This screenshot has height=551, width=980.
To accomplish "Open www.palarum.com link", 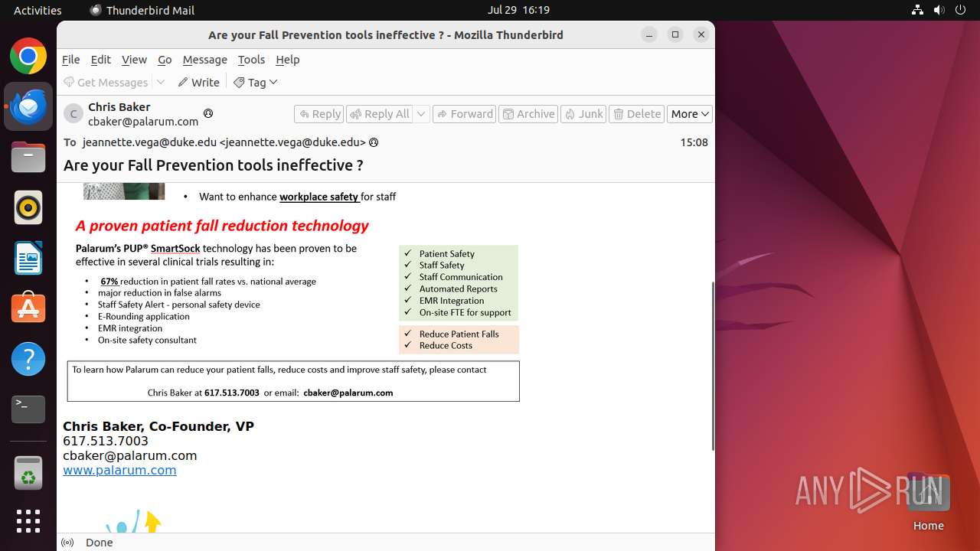I will pos(119,470).
